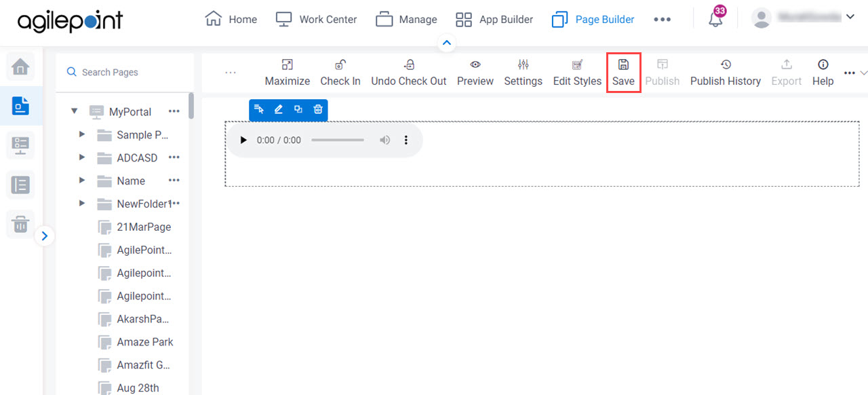868x395 pixels.
Task: Select the widget select-arrow icon in blue toolbar
Action: click(x=258, y=109)
